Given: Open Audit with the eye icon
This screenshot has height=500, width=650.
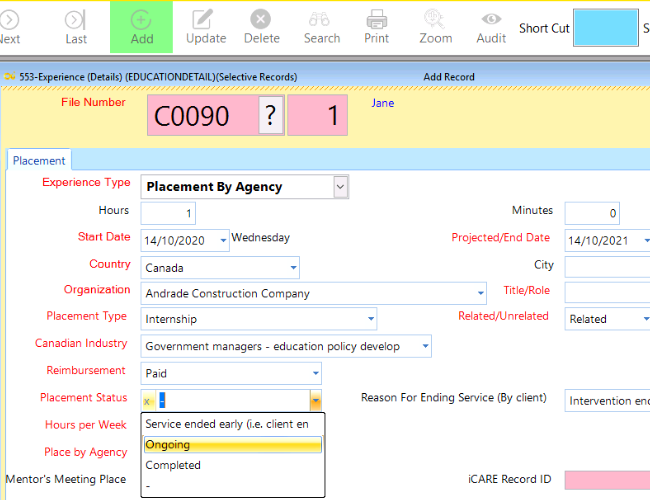Looking at the screenshot, I should (491, 19).
